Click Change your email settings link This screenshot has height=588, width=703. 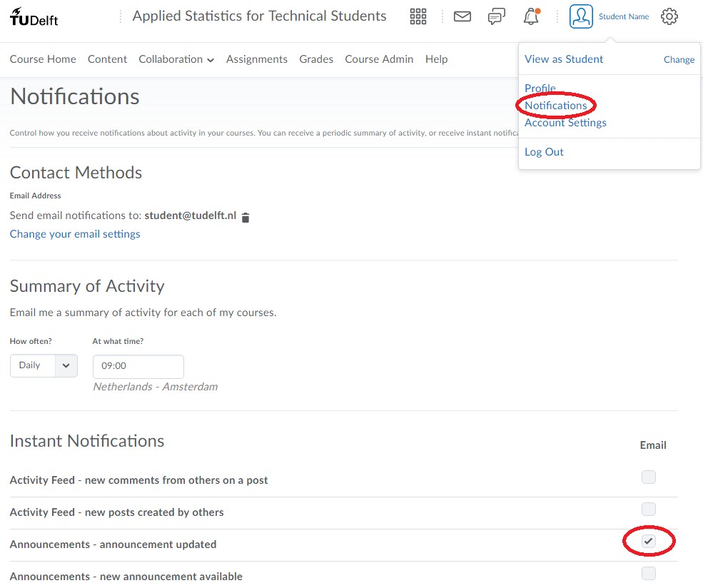click(75, 234)
